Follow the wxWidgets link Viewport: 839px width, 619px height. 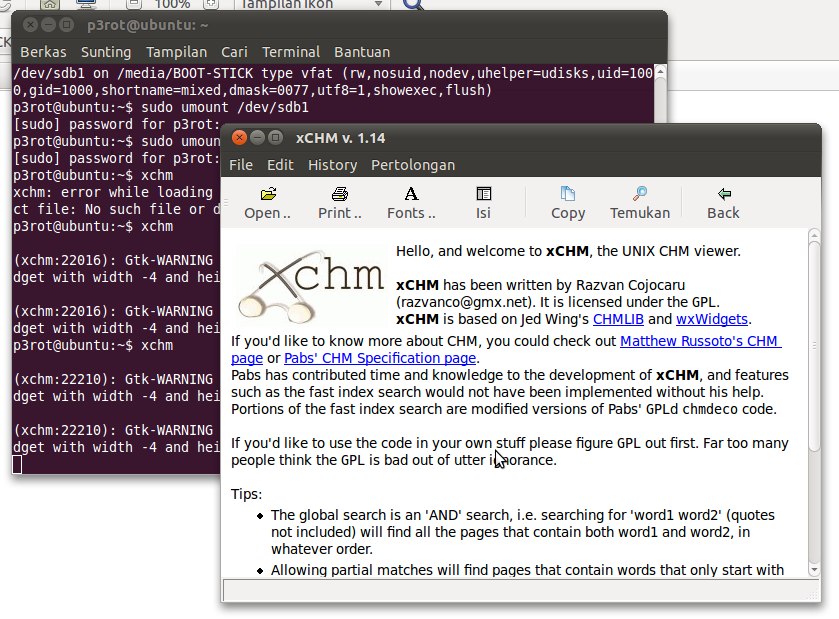(712, 319)
